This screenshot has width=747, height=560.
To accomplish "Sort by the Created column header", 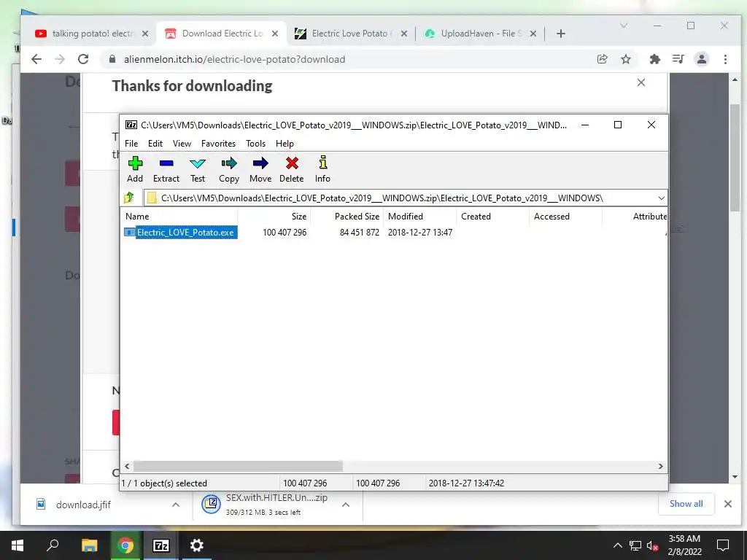I will pos(492,216).
